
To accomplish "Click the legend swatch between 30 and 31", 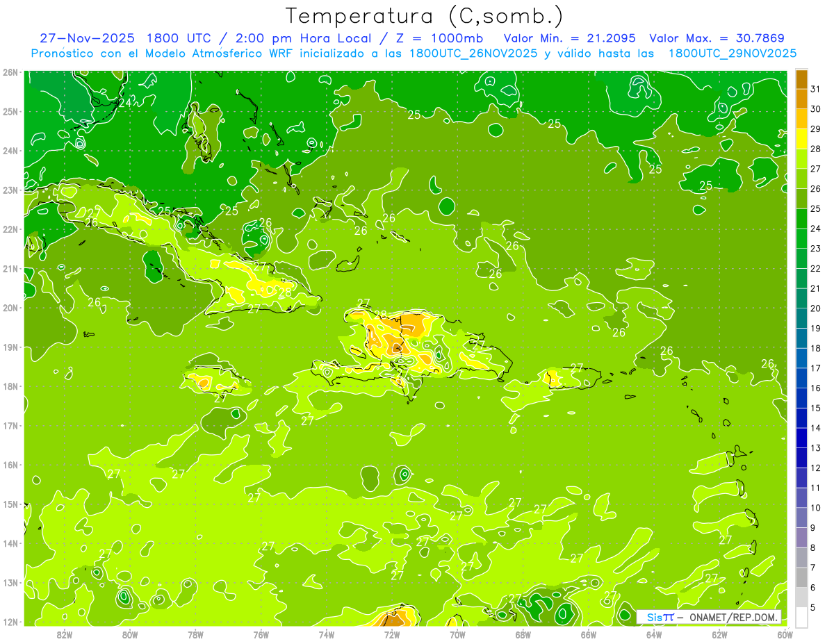I will [x=801, y=99].
